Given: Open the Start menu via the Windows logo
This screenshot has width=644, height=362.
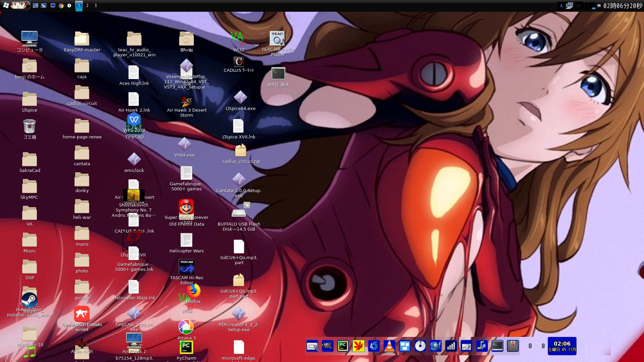Looking at the screenshot, I should (x=5, y=5).
